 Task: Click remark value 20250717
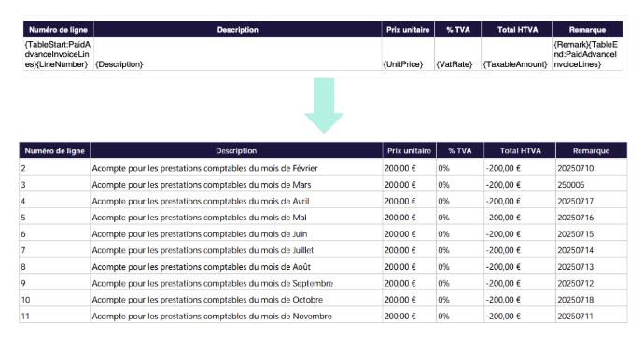point(576,202)
